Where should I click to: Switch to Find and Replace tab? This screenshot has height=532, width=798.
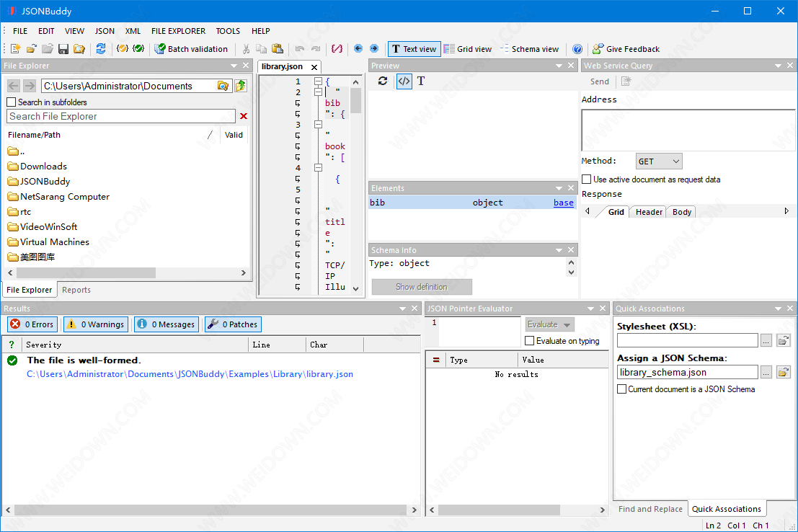point(650,509)
